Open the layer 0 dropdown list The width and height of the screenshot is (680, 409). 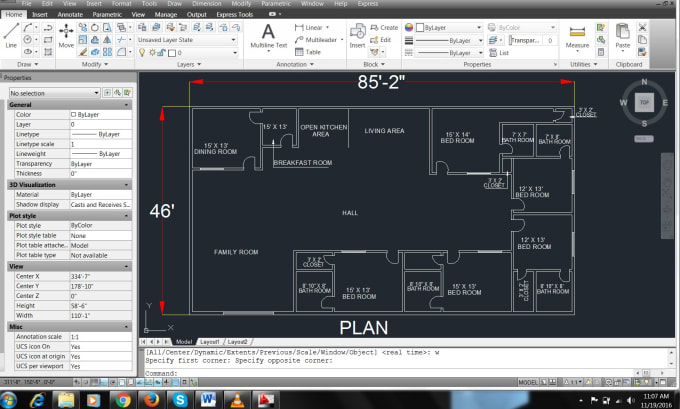[235, 52]
